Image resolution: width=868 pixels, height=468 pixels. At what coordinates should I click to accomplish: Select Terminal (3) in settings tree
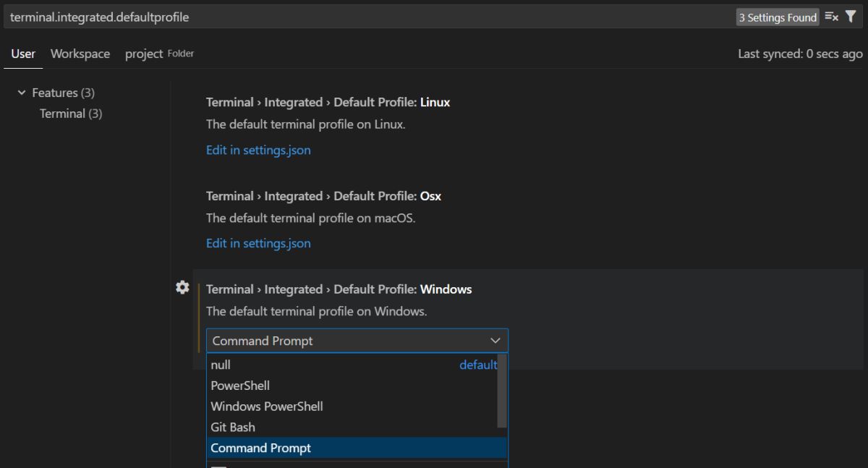71,114
